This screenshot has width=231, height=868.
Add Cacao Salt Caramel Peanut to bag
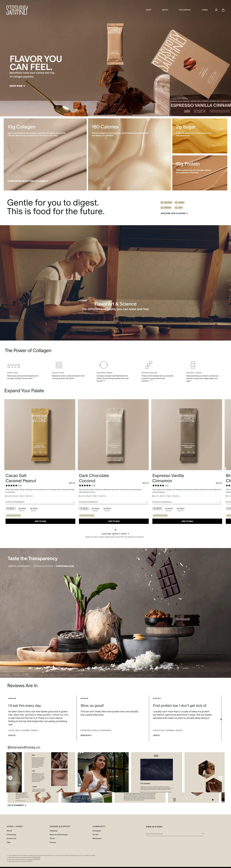[40, 521]
